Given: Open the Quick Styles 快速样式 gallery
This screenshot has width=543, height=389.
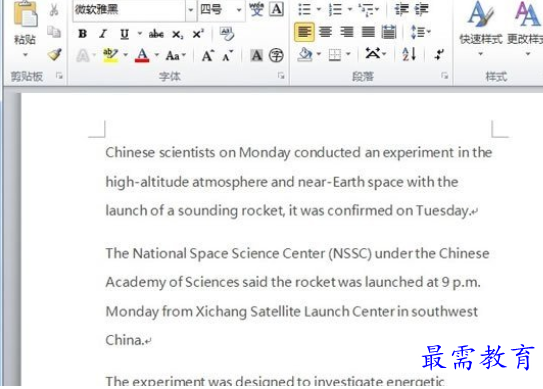Looking at the screenshot, I should tap(481, 28).
